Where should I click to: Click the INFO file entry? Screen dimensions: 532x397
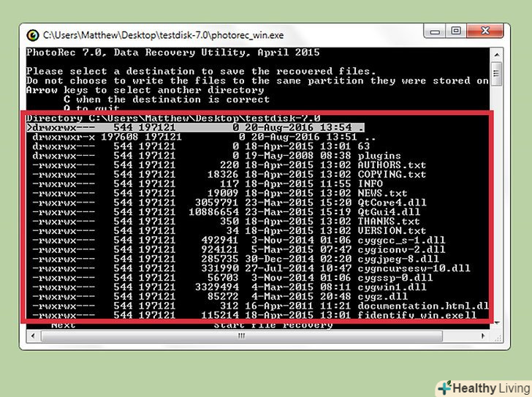[x=208, y=184]
